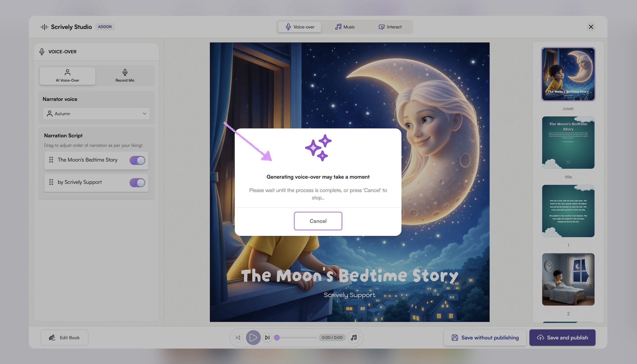Click the narrator voice chevron arrow

[x=145, y=114]
